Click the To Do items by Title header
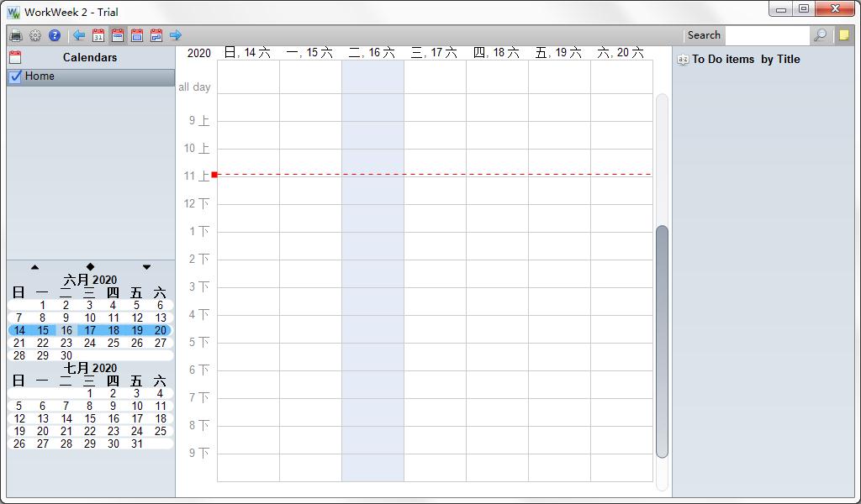This screenshot has height=504, width=861. (746, 60)
